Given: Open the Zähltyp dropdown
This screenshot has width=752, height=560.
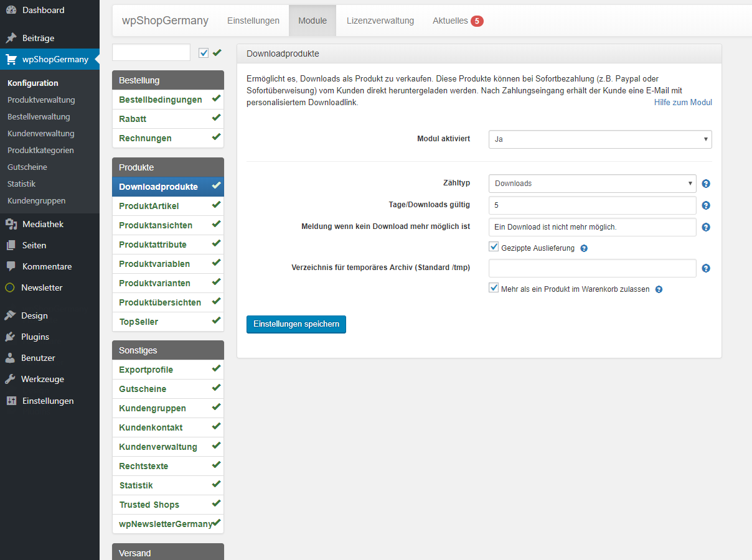Looking at the screenshot, I should click(x=593, y=184).
